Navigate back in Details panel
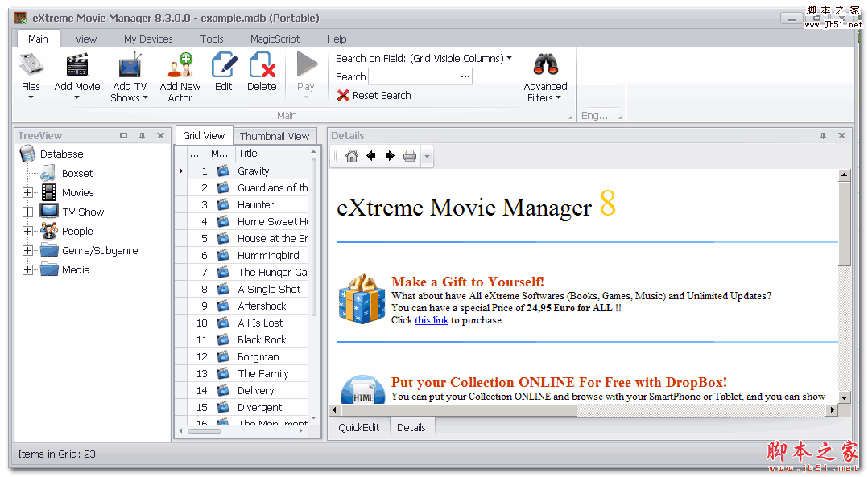The image size is (868, 477). pyautogui.click(x=371, y=156)
